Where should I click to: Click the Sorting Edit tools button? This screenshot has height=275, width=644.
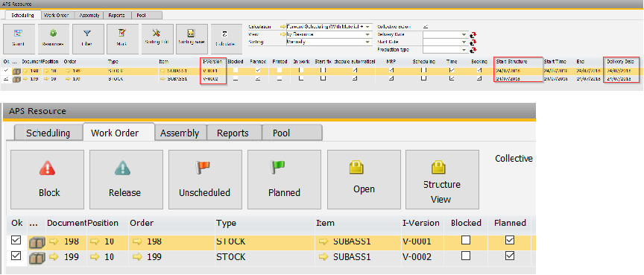157,39
